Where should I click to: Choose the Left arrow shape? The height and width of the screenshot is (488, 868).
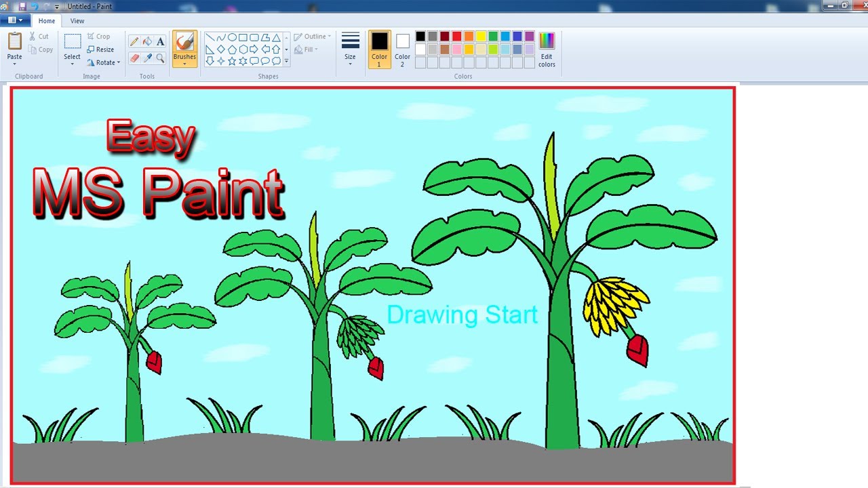tap(265, 49)
